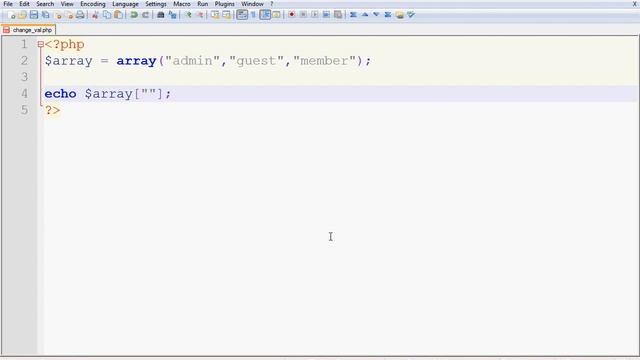Run the macro multiple times
Viewport: 640px width, 360px height.
click(x=326, y=15)
